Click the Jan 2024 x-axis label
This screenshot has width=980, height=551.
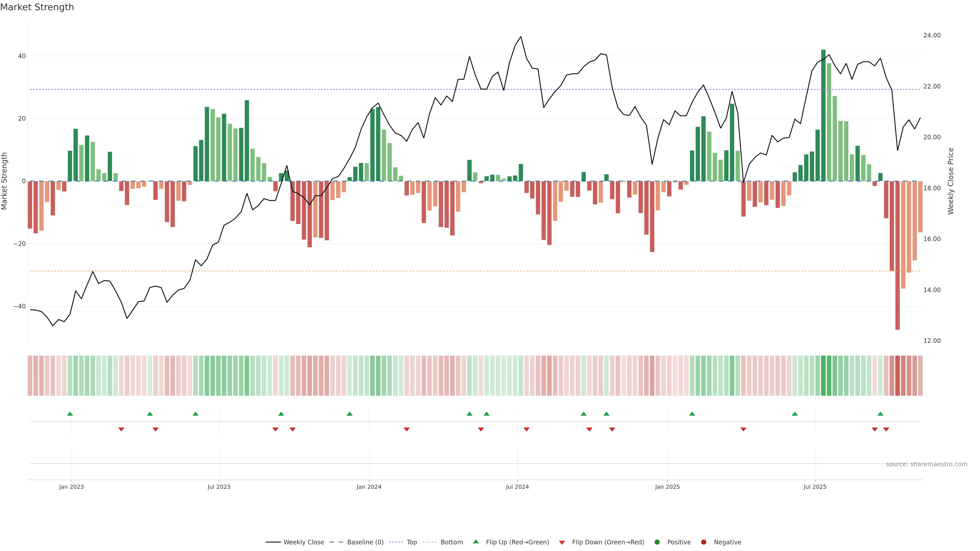coord(369,487)
